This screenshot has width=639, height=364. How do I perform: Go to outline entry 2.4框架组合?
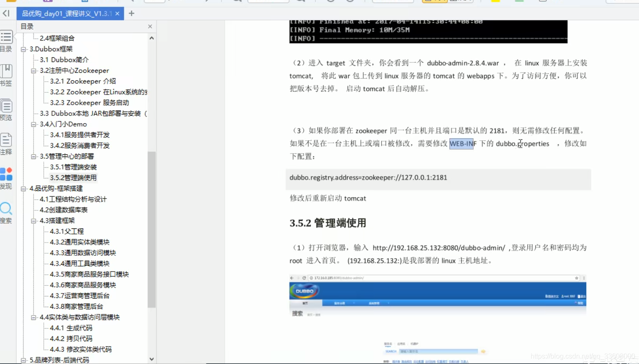(57, 38)
